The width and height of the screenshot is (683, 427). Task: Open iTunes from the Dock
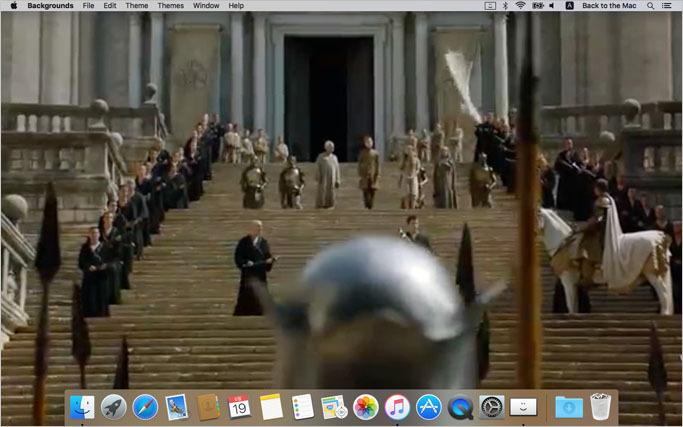coord(397,407)
